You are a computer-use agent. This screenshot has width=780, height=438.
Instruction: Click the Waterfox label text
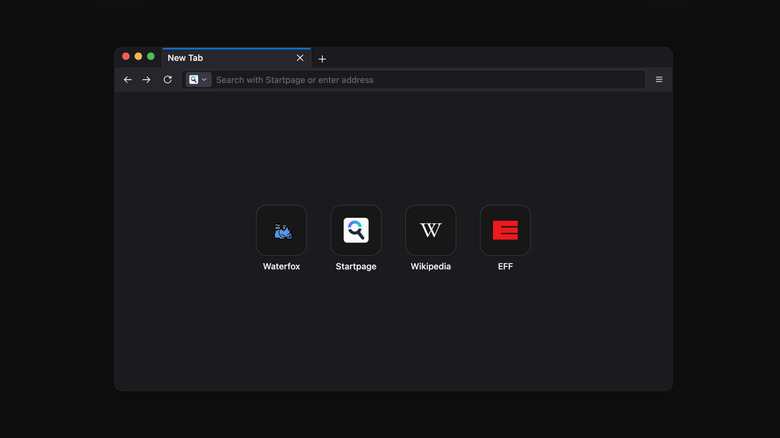click(x=282, y=266)
